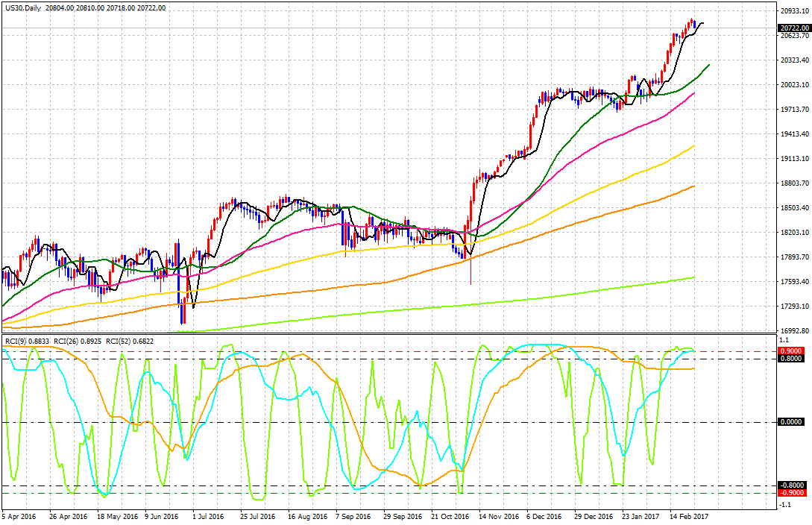812x525 pixels.
Task: Click the -1.1 indicator scale label
Action: pos(785,505)
